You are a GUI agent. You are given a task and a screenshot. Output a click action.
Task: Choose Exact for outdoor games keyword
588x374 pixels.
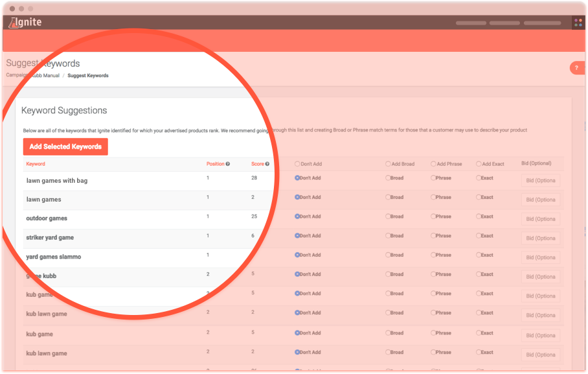pyautogui.click(x=479, y=216)
